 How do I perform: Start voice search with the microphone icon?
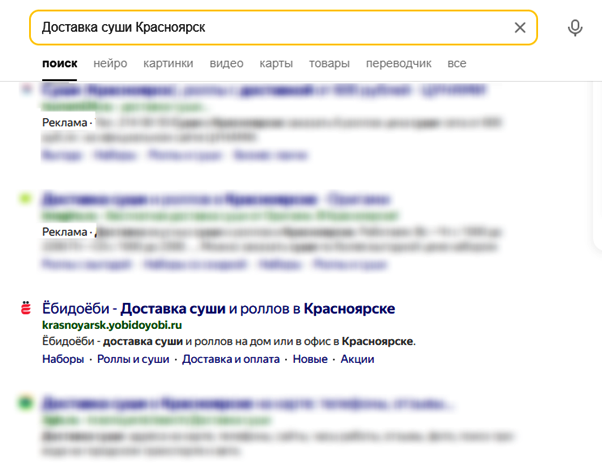(x=575, y=28)
